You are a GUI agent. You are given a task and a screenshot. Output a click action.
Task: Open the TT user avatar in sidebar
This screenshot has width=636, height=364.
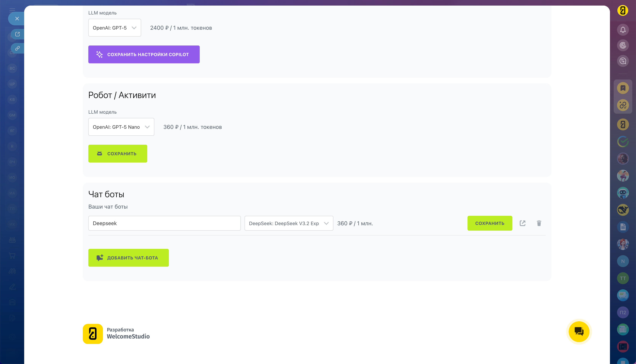tap(623, 278)
